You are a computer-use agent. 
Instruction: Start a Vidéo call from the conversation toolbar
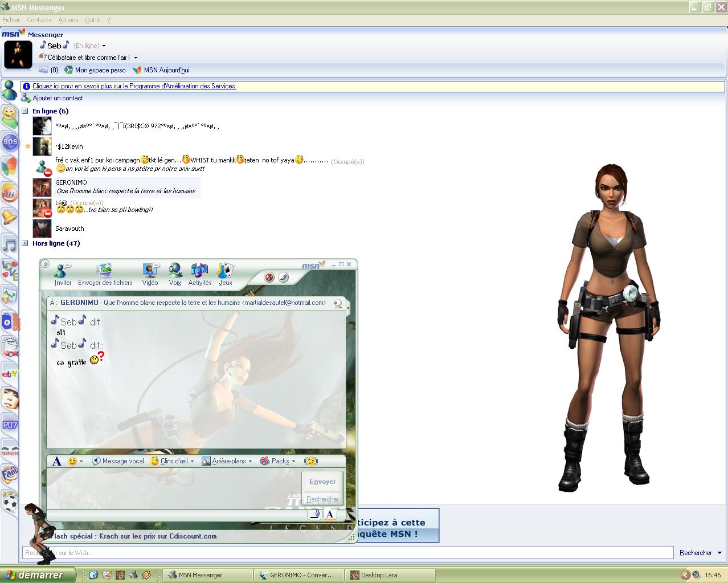[150, 274]
